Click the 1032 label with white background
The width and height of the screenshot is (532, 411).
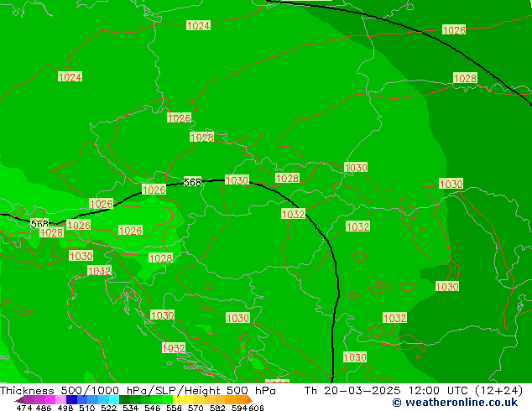pyautogui.click(x=174, y=348)
